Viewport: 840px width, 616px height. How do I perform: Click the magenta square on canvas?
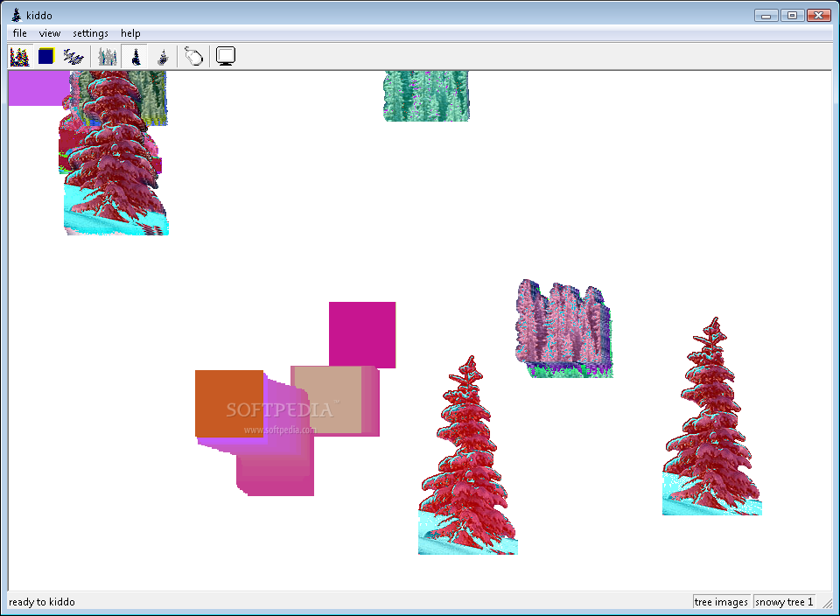(362, 335)
